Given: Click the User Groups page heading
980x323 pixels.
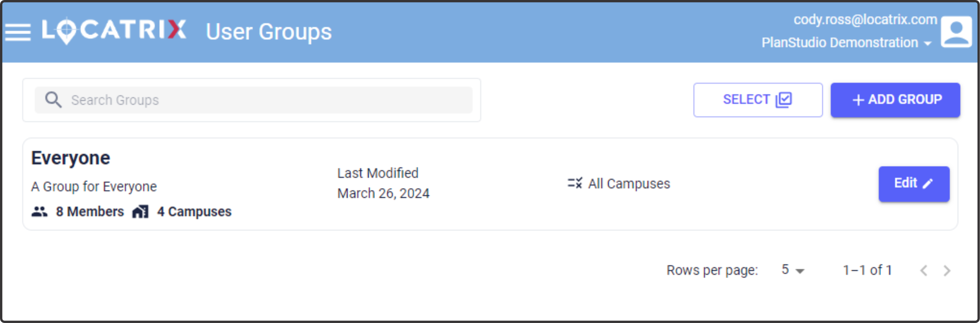Looking at the screenshot, I should pos(269,32).
